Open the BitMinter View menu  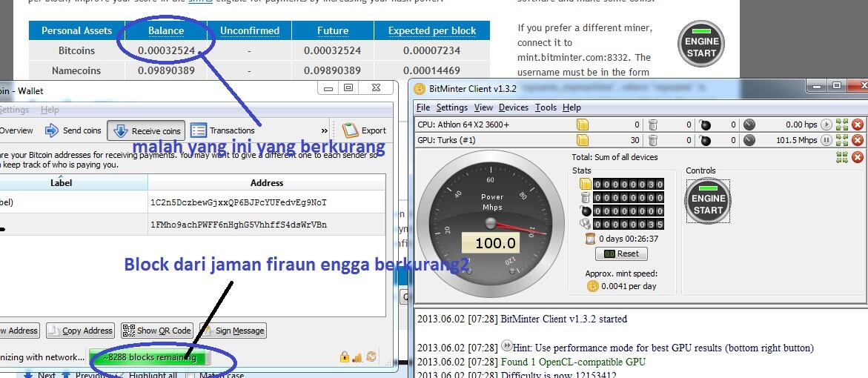pyautogui.click(x=483, y=107)
